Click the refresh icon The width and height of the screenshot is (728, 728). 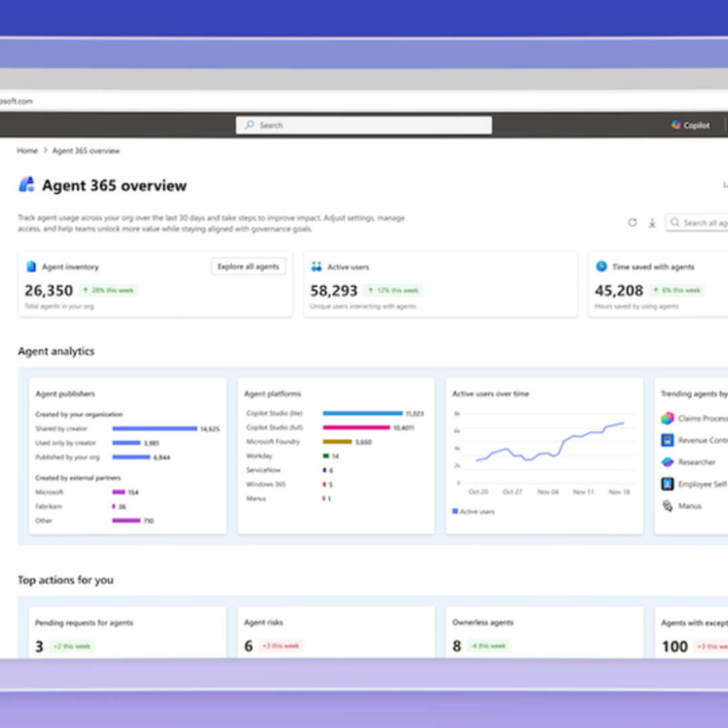(632, 222)
